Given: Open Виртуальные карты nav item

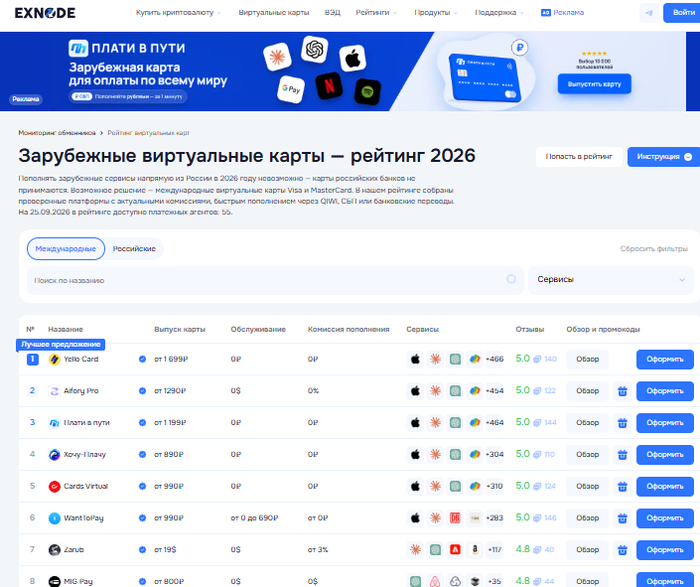Looking at the screenshot, I should point(274,12).
